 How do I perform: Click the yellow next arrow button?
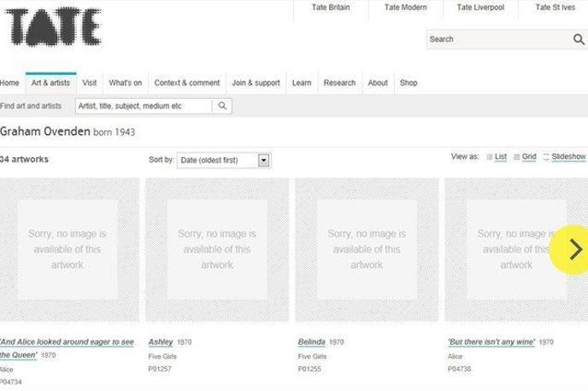[x=571, y=250]
